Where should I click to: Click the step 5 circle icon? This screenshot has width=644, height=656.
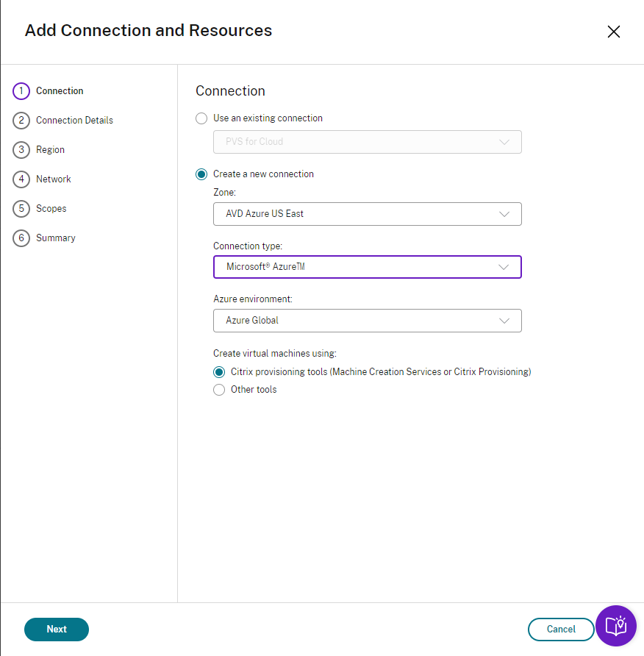[x=21, y=209]
